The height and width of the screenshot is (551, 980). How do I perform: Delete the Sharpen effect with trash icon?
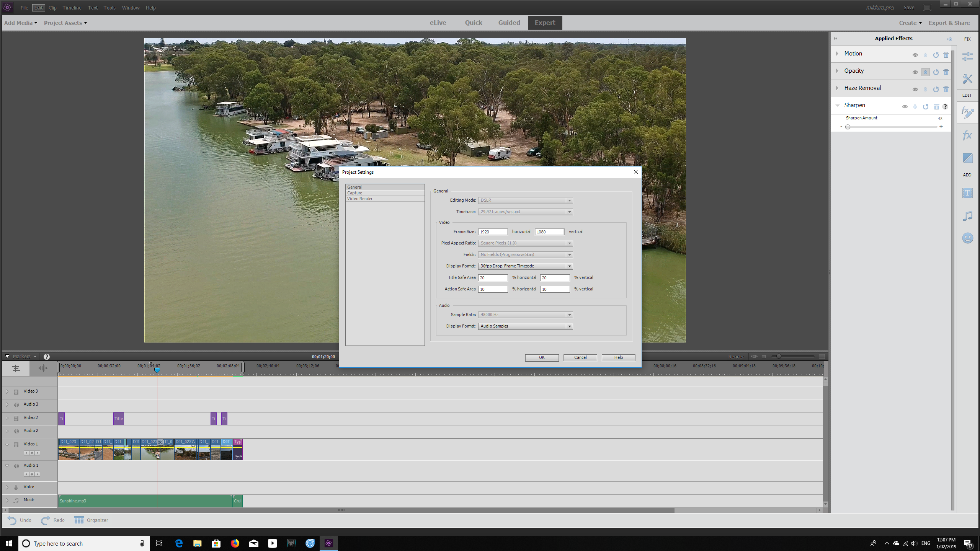point(936,106)
